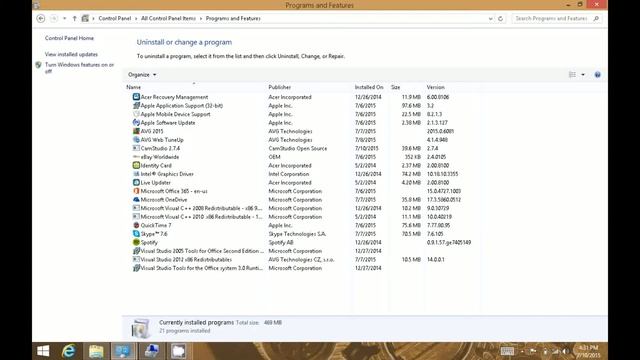Click the QuickTime 7 icon
The image size is (640, 360).
(136, 225)
